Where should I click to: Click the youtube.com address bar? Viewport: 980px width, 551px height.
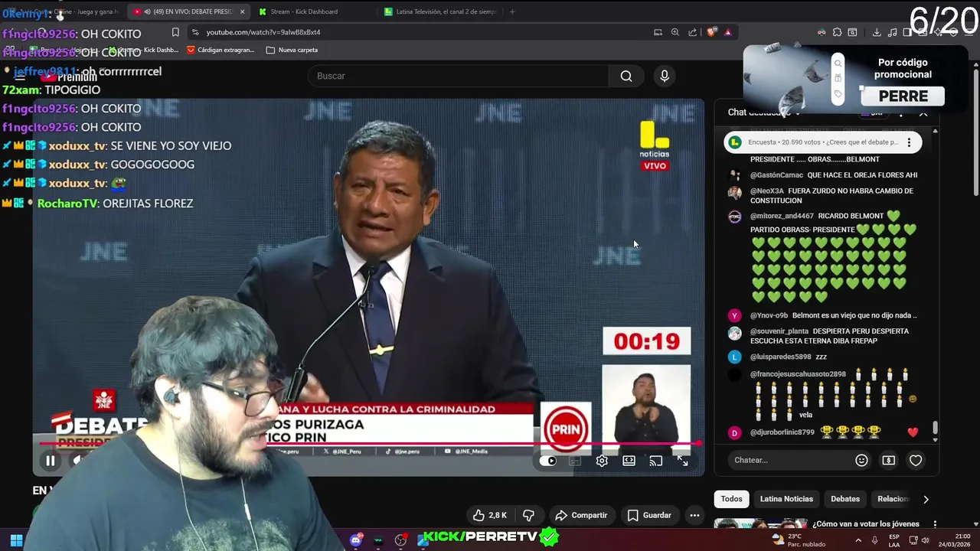(421, 32)
